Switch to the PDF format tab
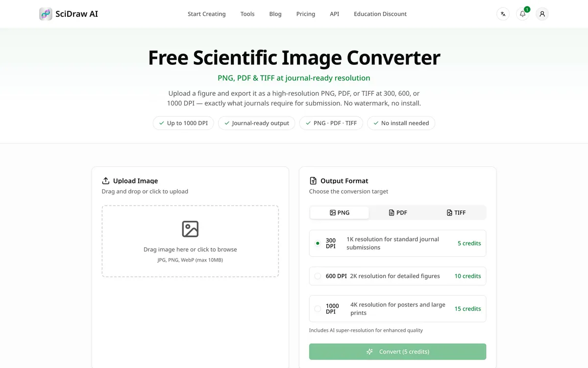 click(x=398, y=212)
